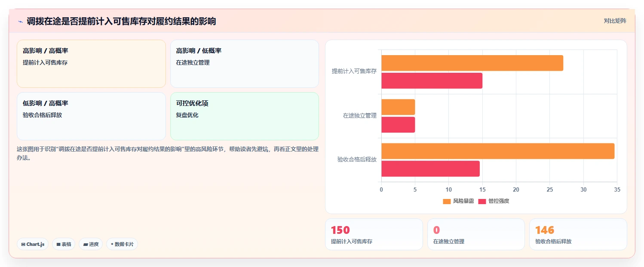Click x-axis tick value 20

(516, 189)
